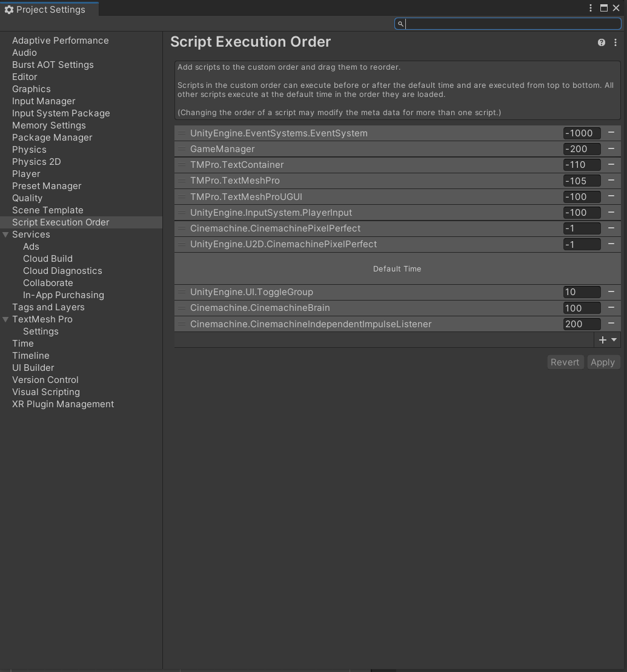Grab drag handle of EventSystem row
This screenshot has height=672, width=627.
[182, 133]
